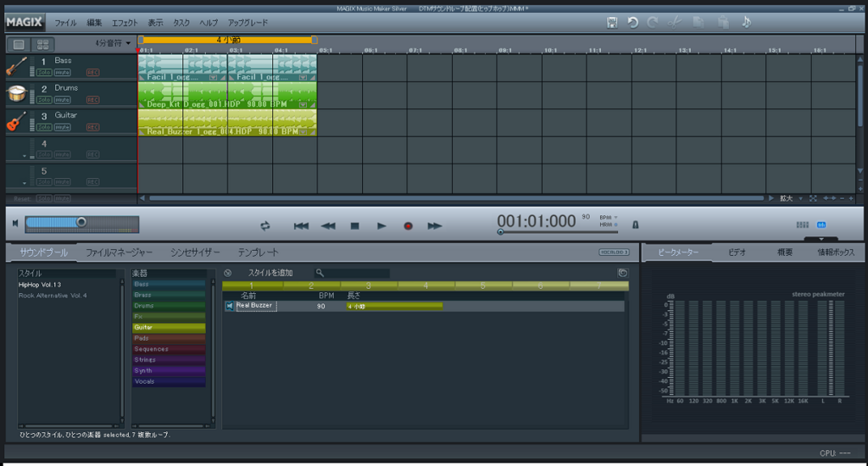868x466 pixels.
Task: Click the copy icon in toolbar
Action: [x=698, y=22]
